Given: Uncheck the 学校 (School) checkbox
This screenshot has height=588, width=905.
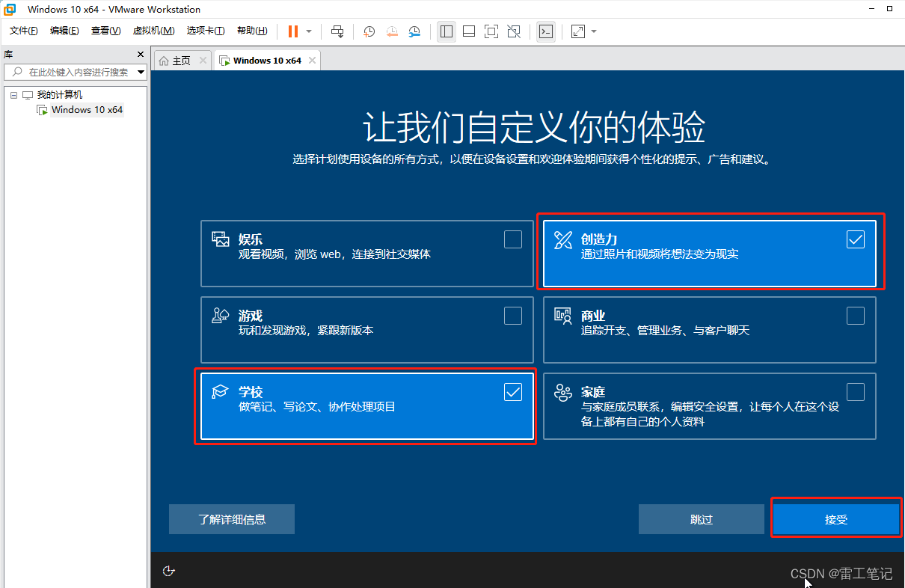Looking at the screenshot, I should [x=512, y=392].
